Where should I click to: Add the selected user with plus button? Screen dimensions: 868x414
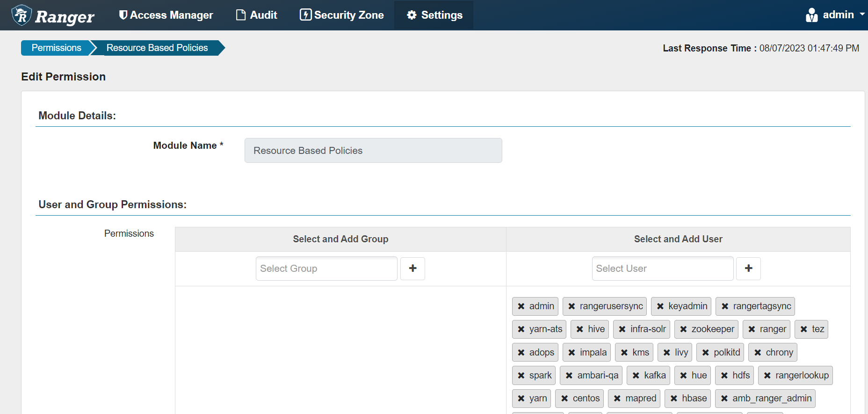[748, 269]
